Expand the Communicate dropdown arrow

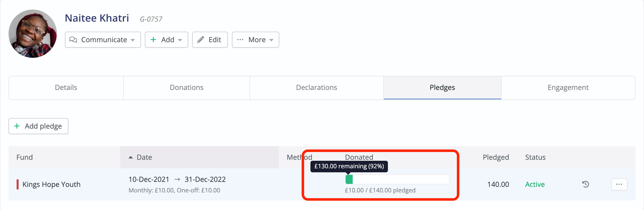tap(133, 40)
